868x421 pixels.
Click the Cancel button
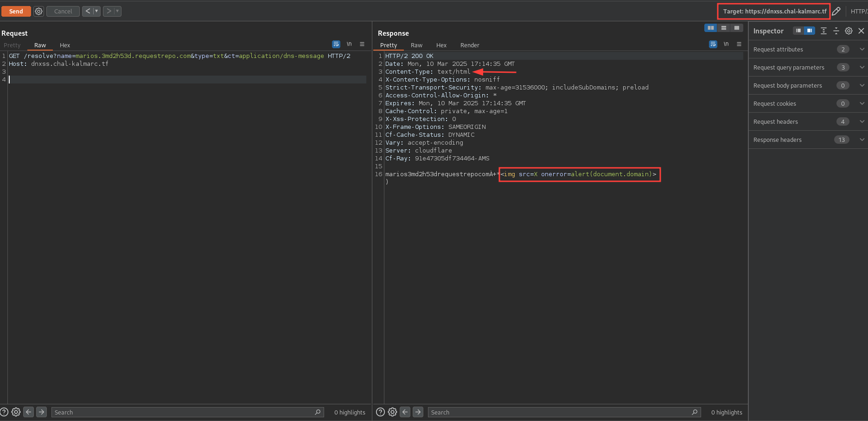pyautogui.click(x=63, y=11)
